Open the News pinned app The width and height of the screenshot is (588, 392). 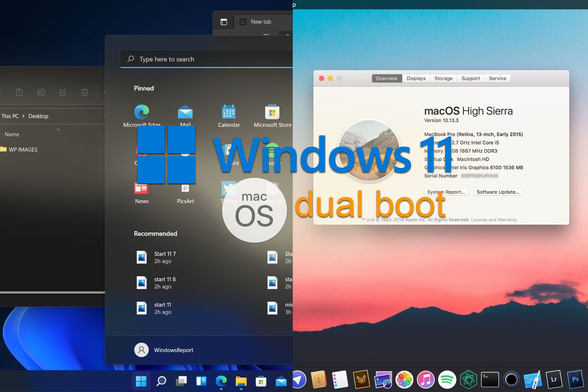point(141,193)
